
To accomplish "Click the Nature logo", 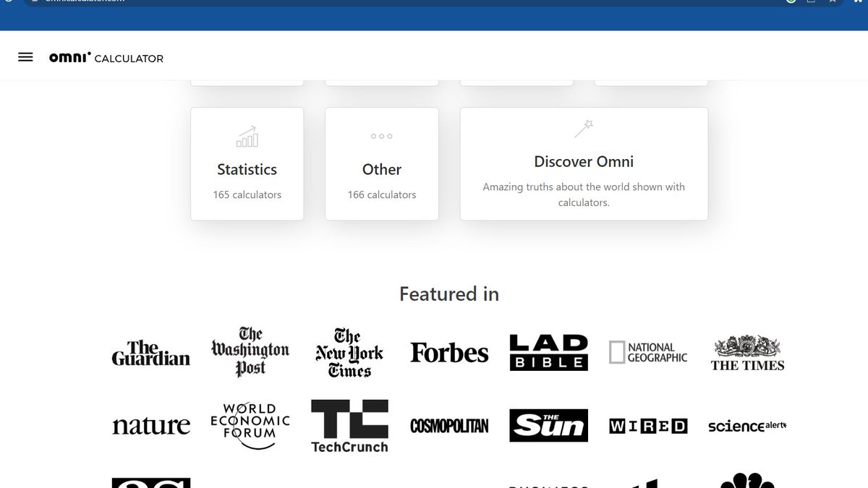I will (151, 426).
